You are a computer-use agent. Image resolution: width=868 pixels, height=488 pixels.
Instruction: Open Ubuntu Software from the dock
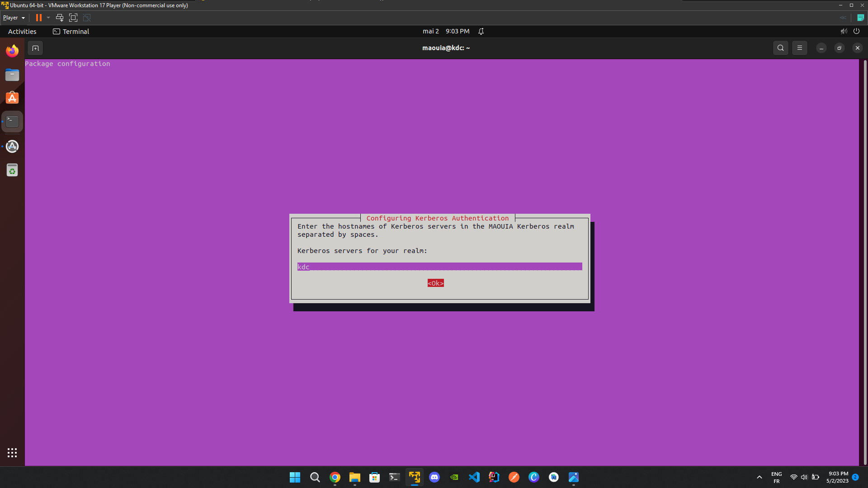click(12, 98)
